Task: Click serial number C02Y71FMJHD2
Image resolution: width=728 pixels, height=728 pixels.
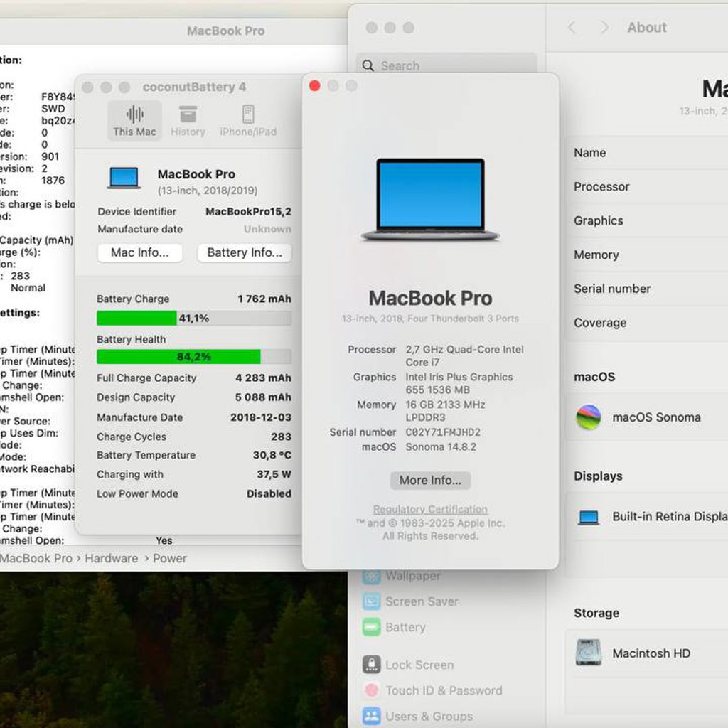Action: point(443,432)
